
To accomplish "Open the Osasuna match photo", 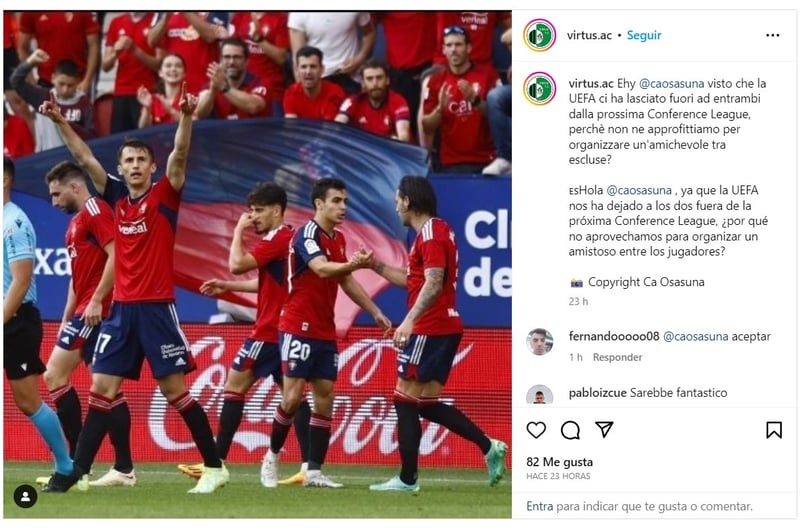I will [x=257, y=264].
